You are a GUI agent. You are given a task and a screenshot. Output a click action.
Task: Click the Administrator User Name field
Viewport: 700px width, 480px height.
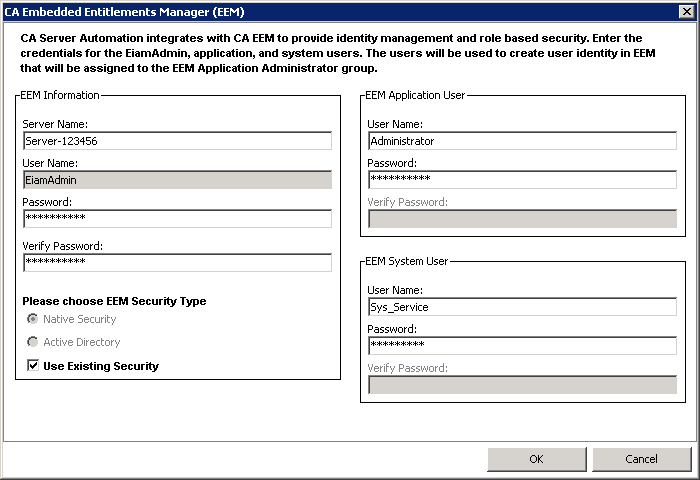pos(522,141)
